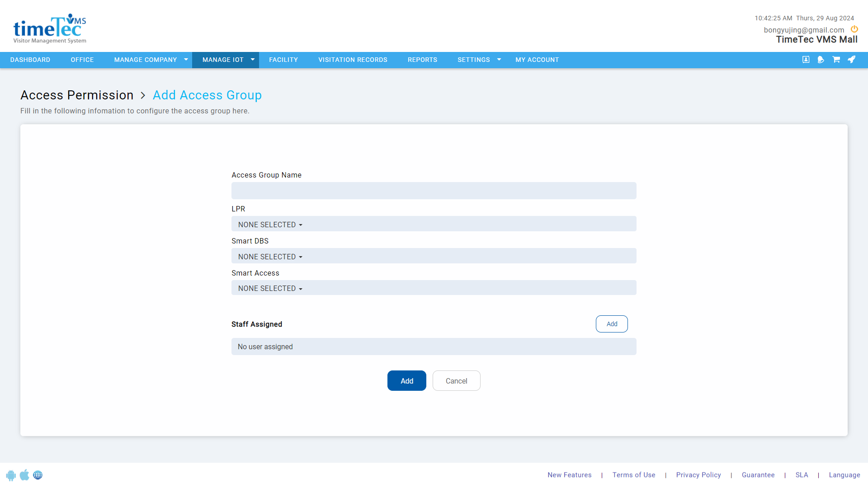
Task: Open the New Features link
Action: pyautogui.click(x=570, y=475)
